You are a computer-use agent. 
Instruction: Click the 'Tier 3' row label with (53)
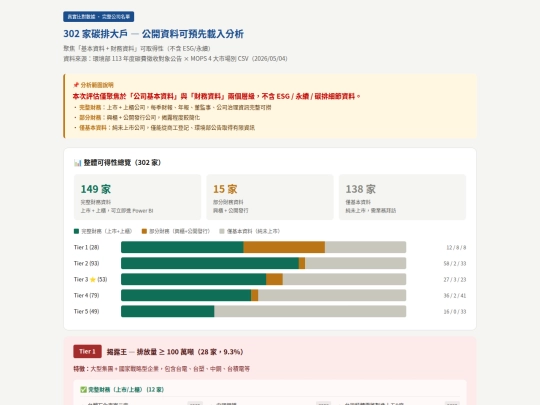pos(91,279)
